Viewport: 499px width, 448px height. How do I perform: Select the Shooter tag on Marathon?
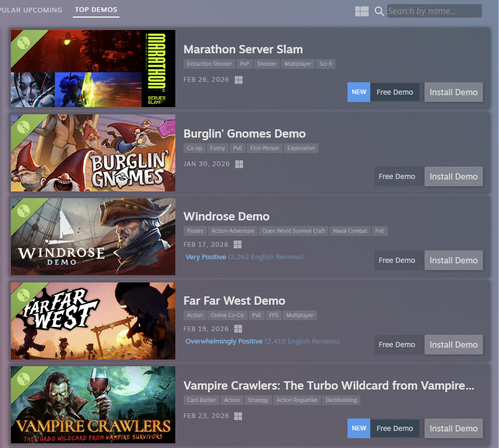click(x=267, y=64)
